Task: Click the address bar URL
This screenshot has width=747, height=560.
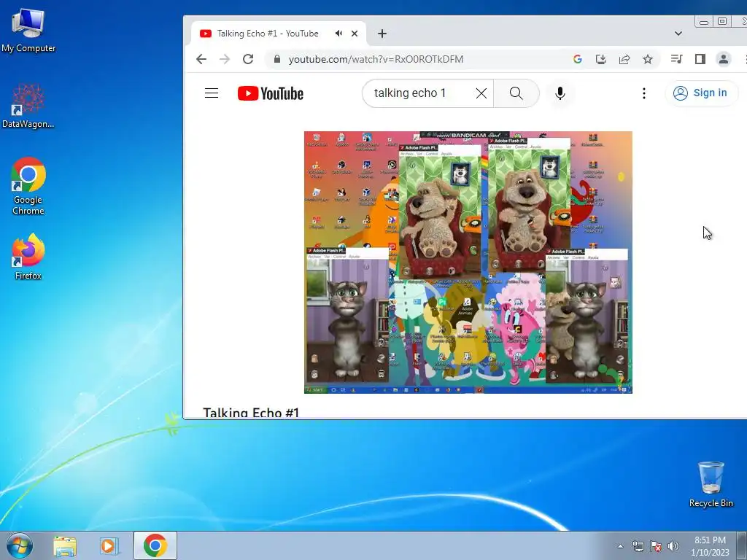Action: (376, 59)
